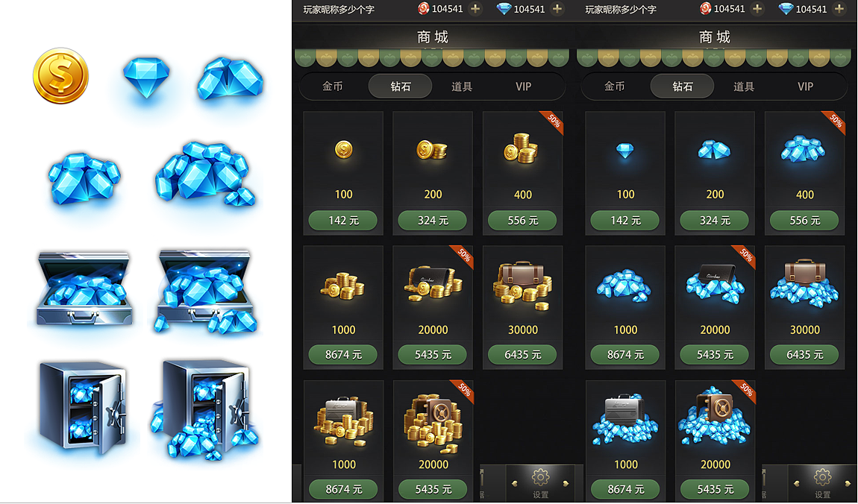This screenshot has width=858, height=504.
Task: Add diamonds using plus beside right panel diamond balance
Action: (839, 9)
